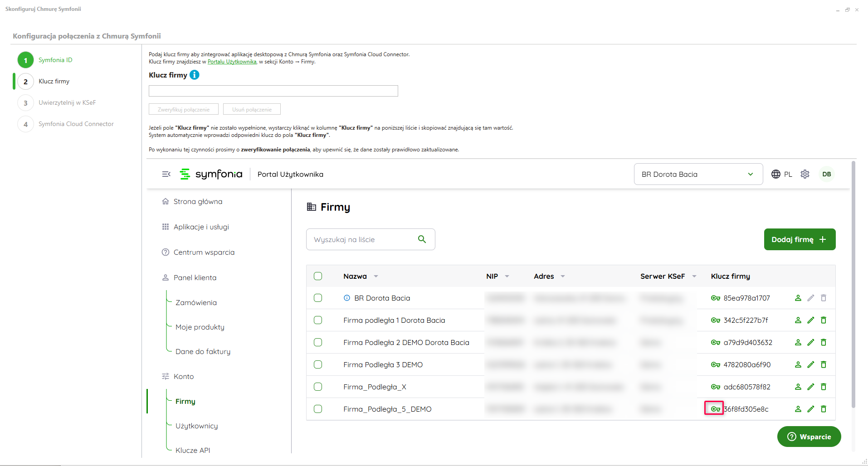The width and height of the screenshot is (868, 466).
Task: Tick the checkbox for BR Dorota Bacia
Action: click(x=318, y=298)
